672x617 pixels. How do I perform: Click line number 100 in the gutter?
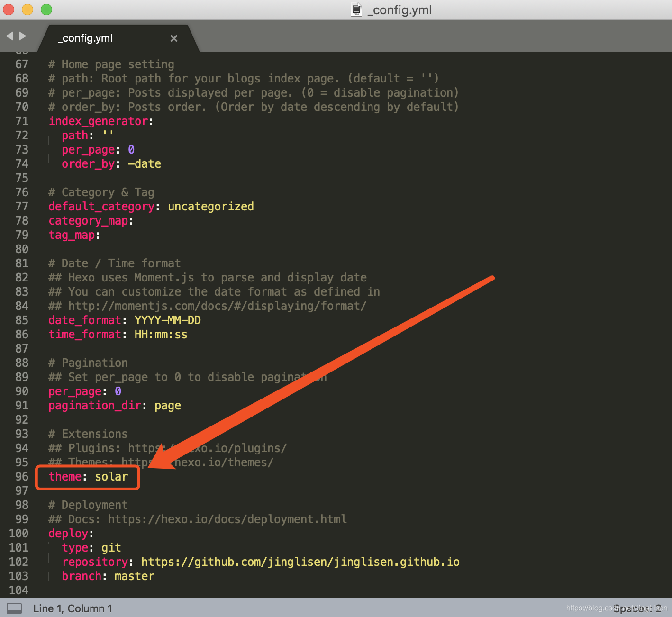[18, 534]
